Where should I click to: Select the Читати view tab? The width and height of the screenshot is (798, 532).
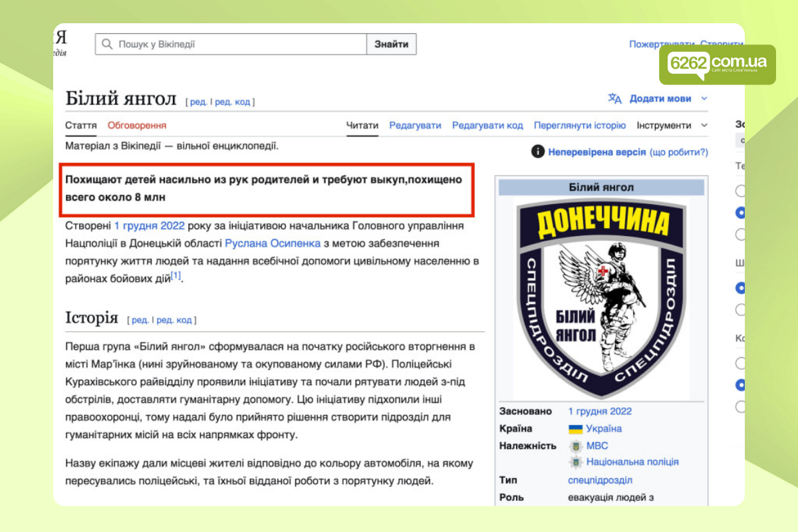362,125
